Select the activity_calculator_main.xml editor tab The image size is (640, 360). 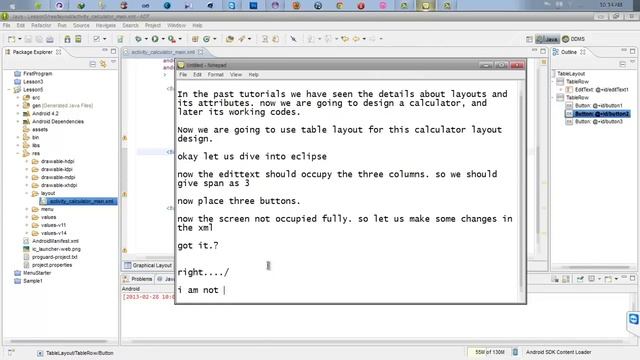pos(163,52)
